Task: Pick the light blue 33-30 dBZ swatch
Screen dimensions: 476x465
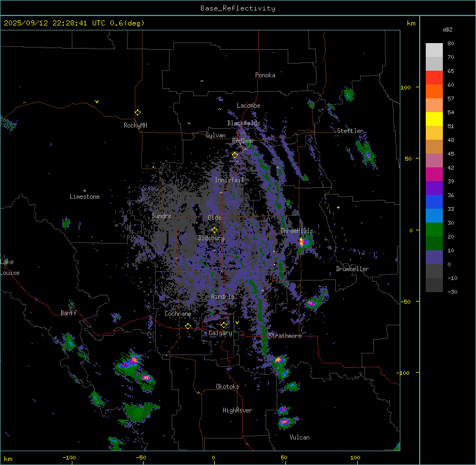Action: pyautogui.click(x=434, y=216)
